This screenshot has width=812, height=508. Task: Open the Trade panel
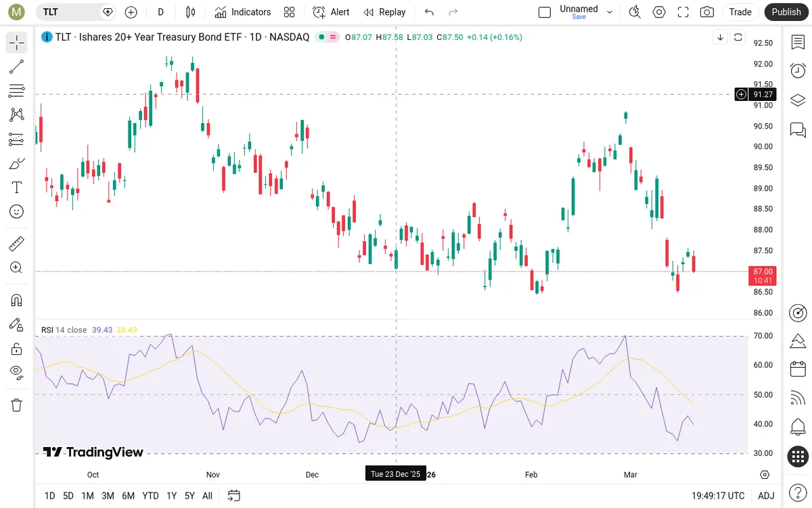tap(740, 12)
